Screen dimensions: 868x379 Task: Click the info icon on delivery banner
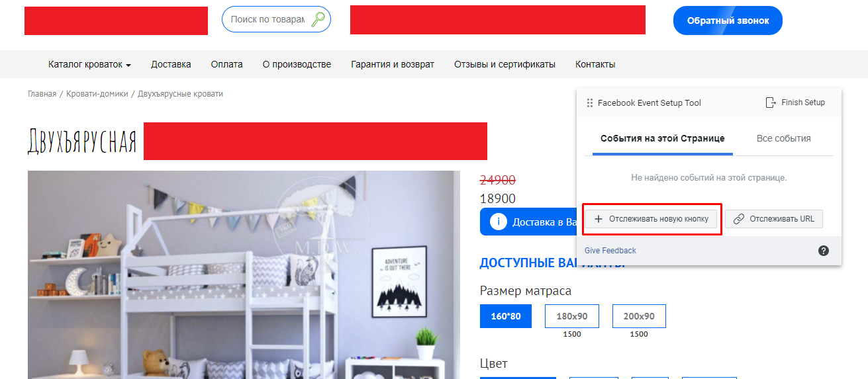499,222
